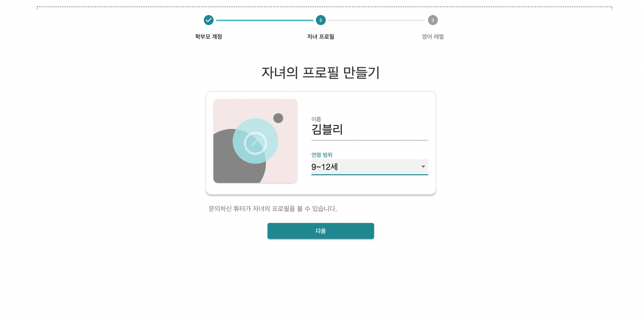Click the gray progress line to step 3
The width and height of the screenshot is (644, 320).
point(377,20)
